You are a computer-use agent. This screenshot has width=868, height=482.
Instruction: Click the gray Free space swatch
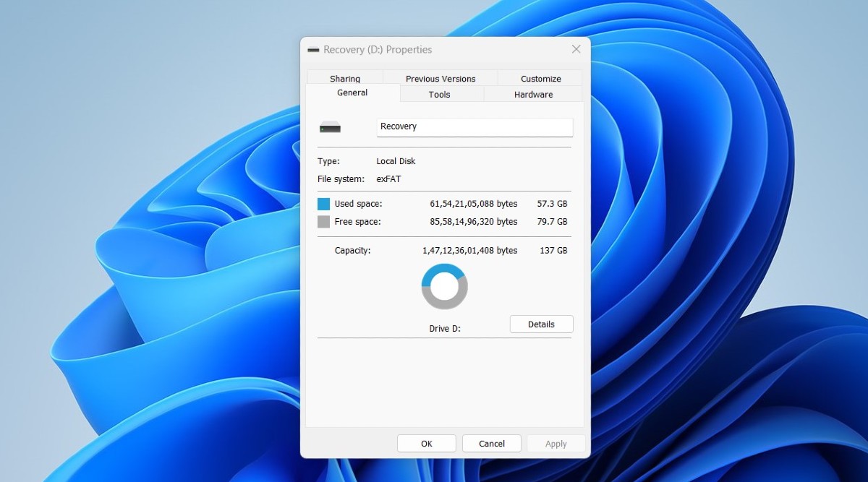(323, 222)
